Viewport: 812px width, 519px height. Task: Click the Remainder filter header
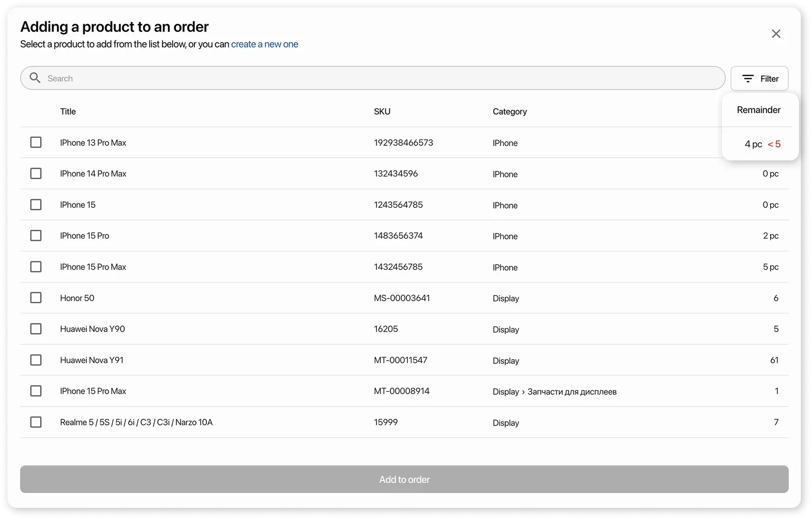pyautogui.click(x=758, y=110)
